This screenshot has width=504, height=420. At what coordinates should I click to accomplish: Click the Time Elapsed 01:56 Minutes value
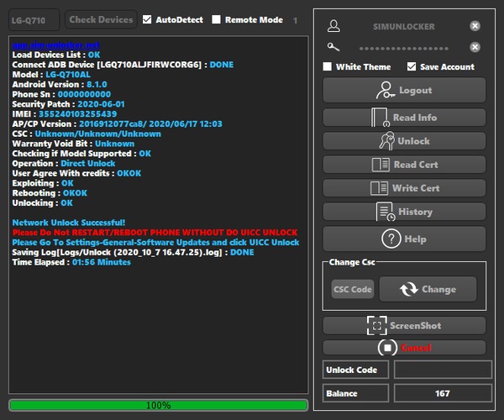click(102, 262)
